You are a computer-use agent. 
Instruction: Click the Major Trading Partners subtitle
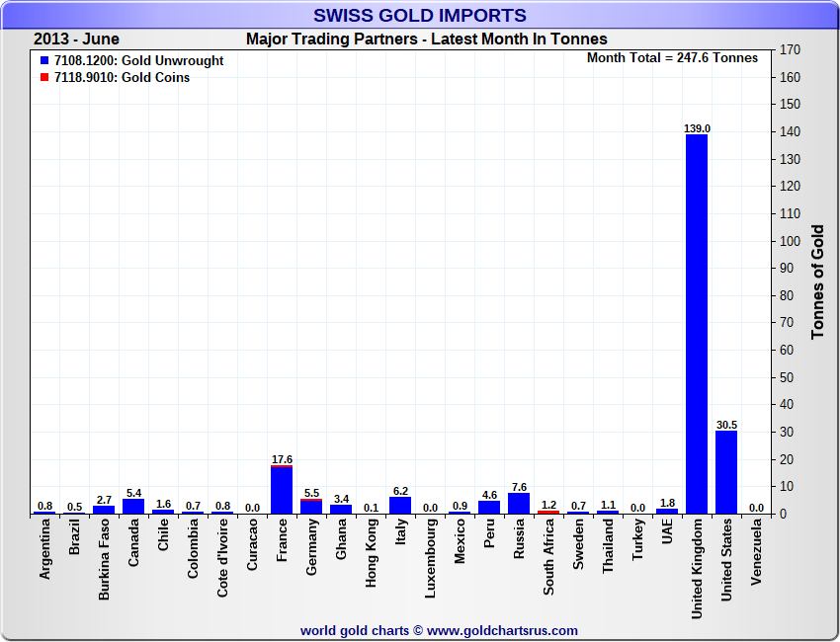pos(426,40)
